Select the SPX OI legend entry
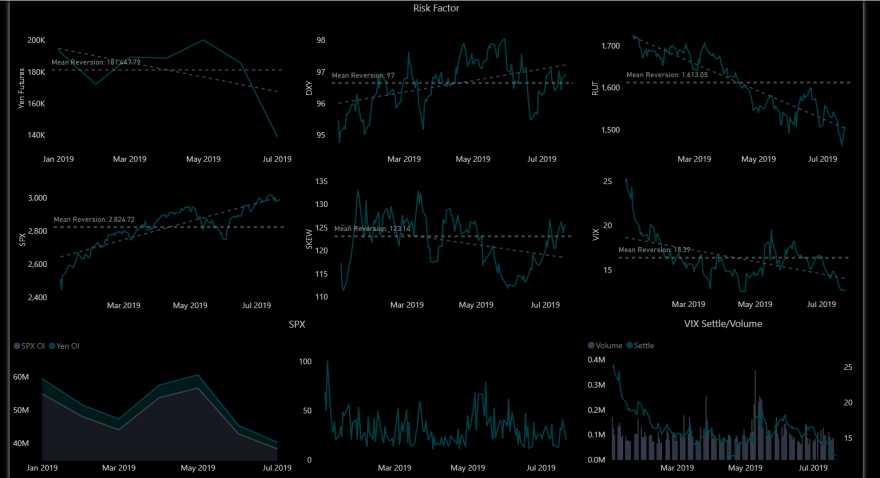Screen dimensions: 880x478 (x=29, y=346)
